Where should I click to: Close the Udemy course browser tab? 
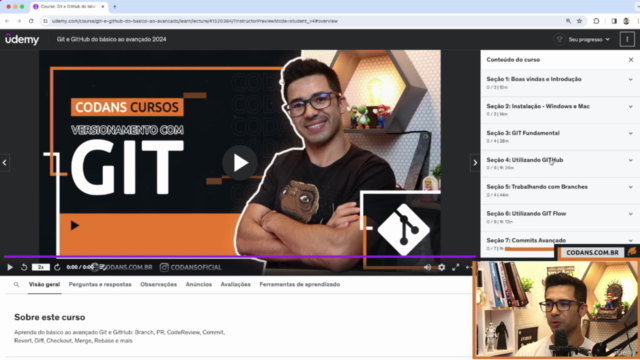point(103,7)
